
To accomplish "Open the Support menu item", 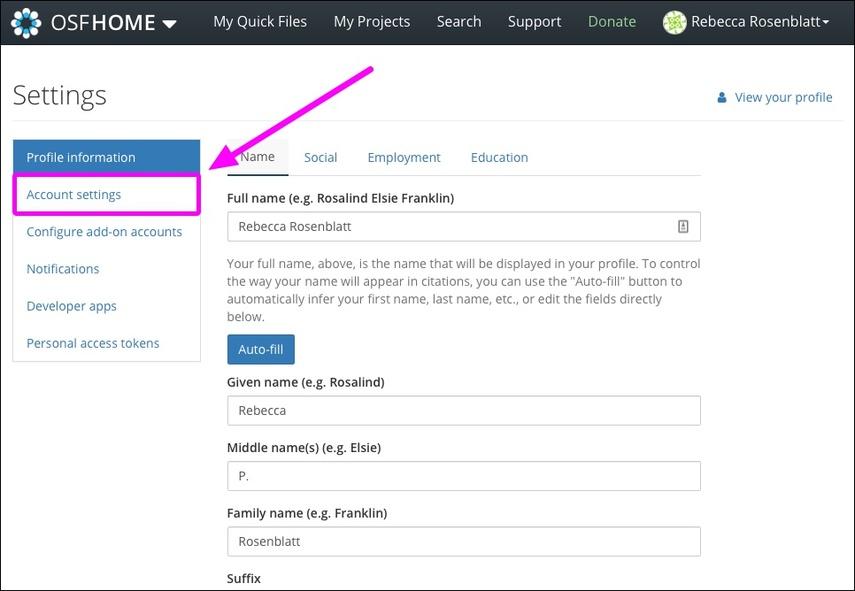I will pos(534,22).
